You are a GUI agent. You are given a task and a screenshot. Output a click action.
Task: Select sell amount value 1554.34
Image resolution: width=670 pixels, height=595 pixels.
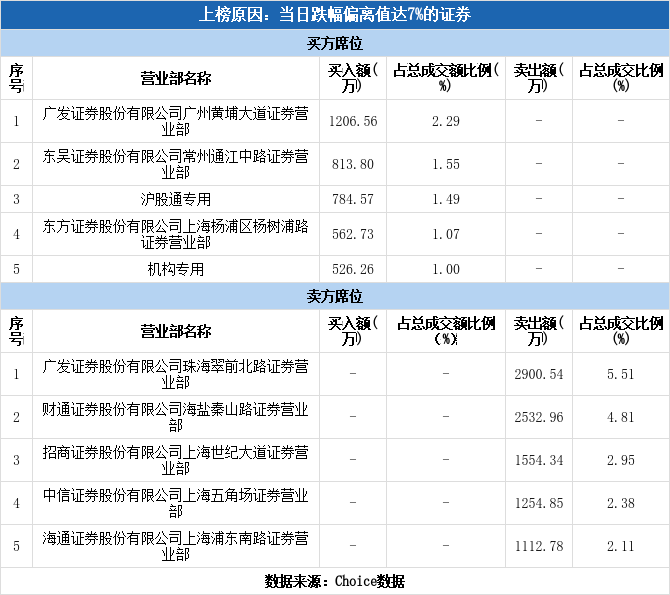click(539, 460)
